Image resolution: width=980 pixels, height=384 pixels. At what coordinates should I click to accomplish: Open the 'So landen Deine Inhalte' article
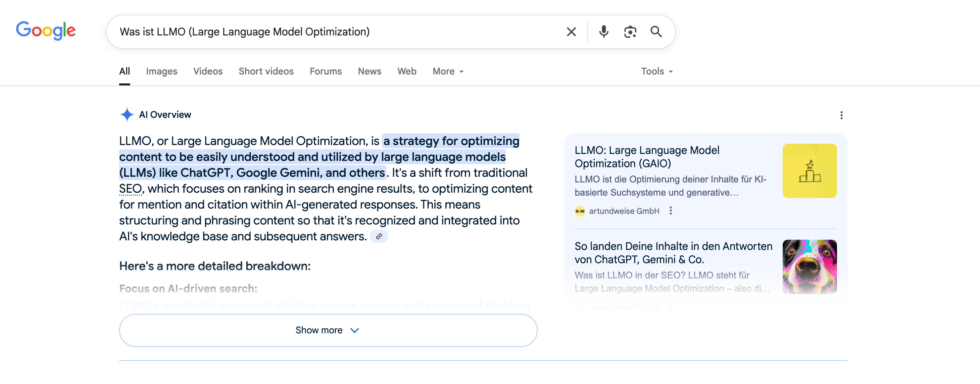(x=673, y=253)
